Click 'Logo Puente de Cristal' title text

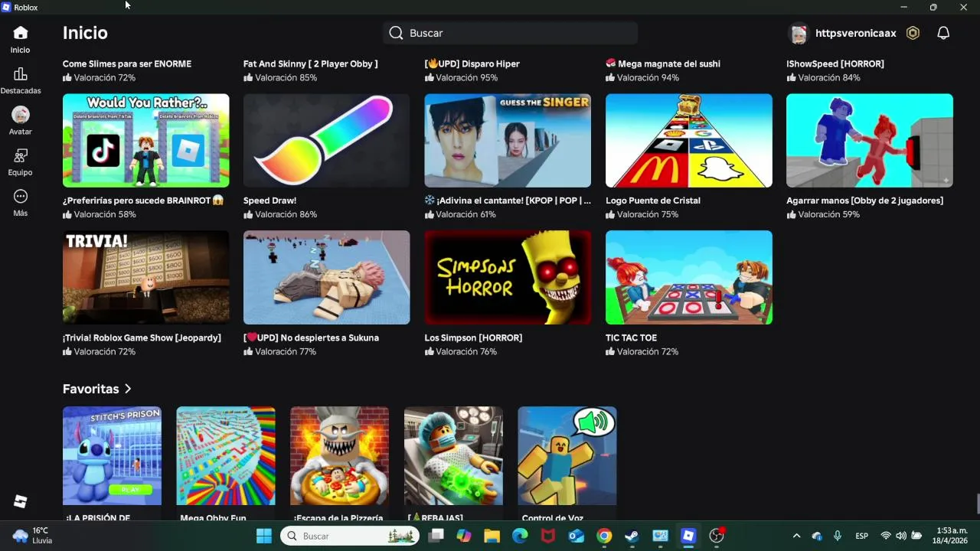653,201
